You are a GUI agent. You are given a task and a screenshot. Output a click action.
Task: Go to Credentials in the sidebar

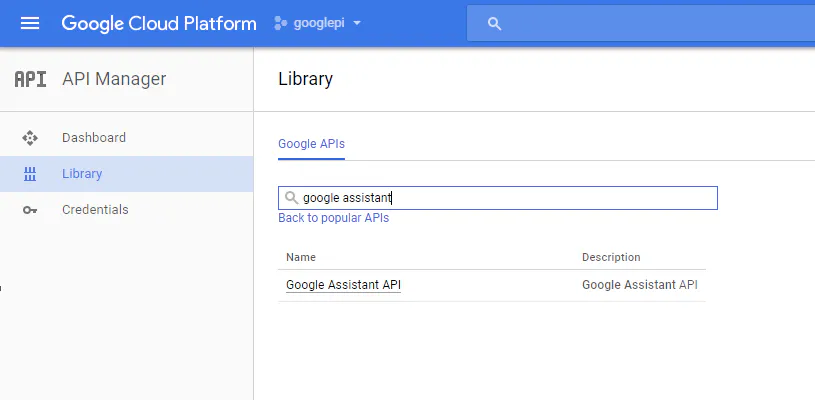tap(95, 210)
